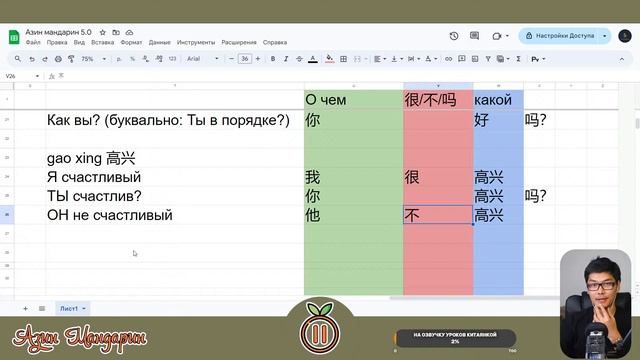640x360 pixels.
Task: Decrease font size with the minus button
Action: coord(231,59)
